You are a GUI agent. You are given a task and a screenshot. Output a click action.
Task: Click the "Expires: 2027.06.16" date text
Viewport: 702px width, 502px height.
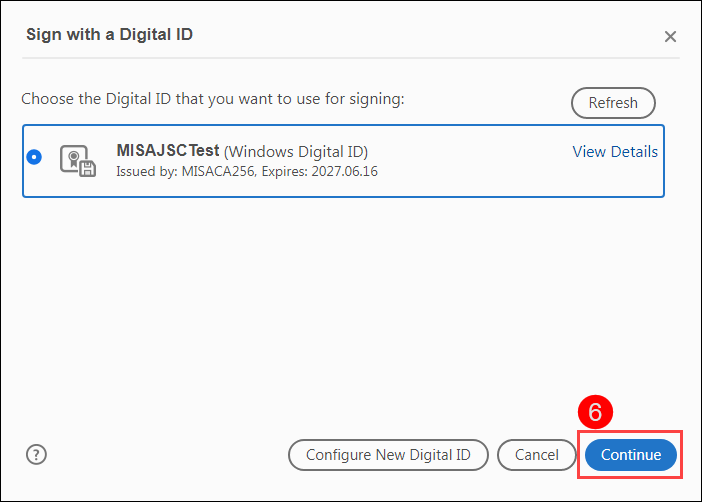pyautogui.click(x=321, y=171)
